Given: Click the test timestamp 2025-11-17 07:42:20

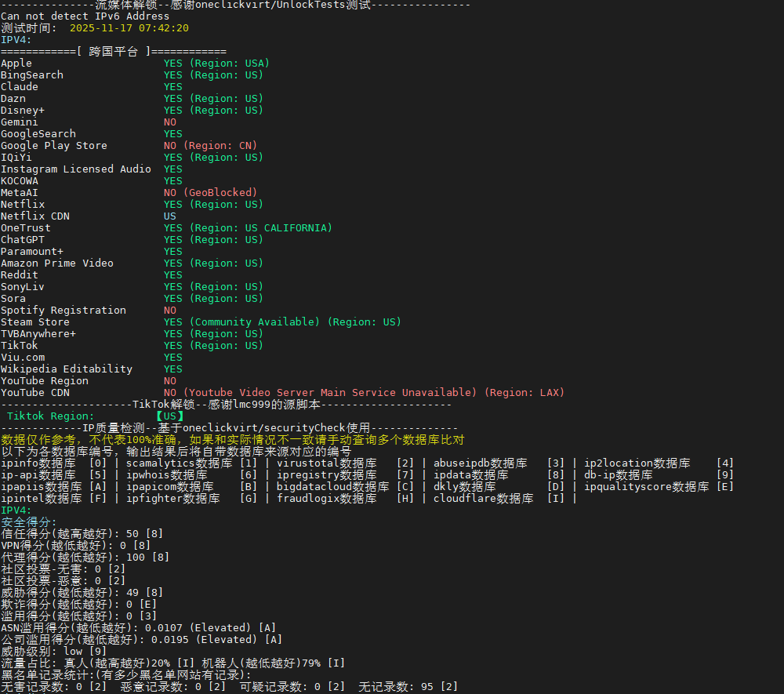Looking at the screenshot, I should point(129,28).
